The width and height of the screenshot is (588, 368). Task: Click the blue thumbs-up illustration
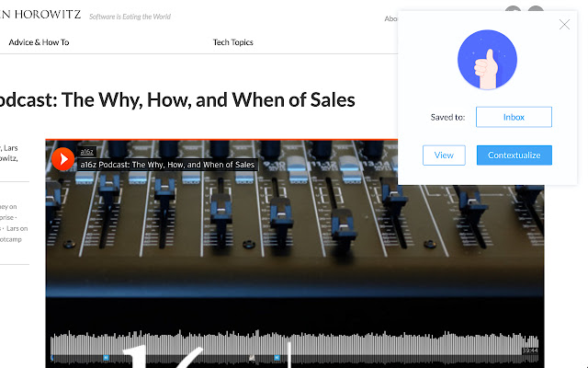(x=487, y=59)
